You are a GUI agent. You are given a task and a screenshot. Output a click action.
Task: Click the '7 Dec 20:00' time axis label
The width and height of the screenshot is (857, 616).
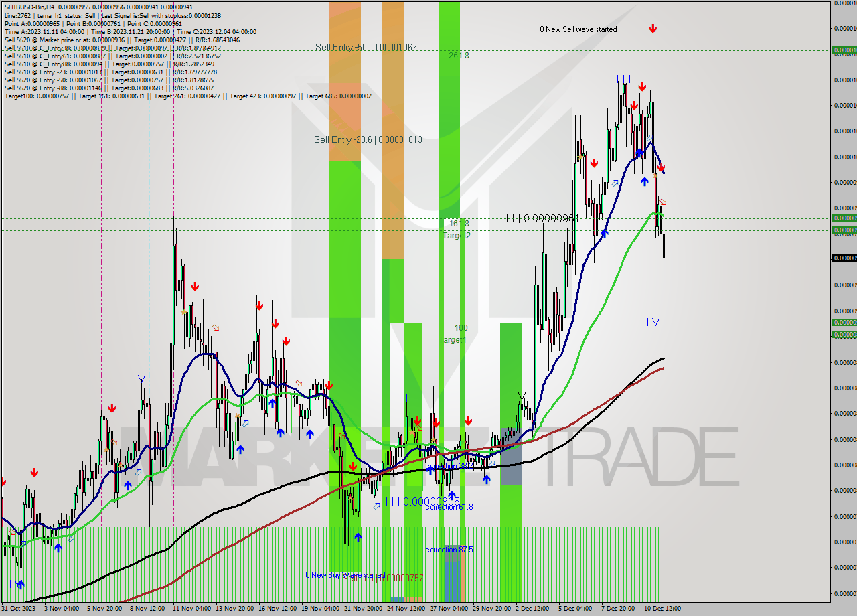tap(618, 609)
